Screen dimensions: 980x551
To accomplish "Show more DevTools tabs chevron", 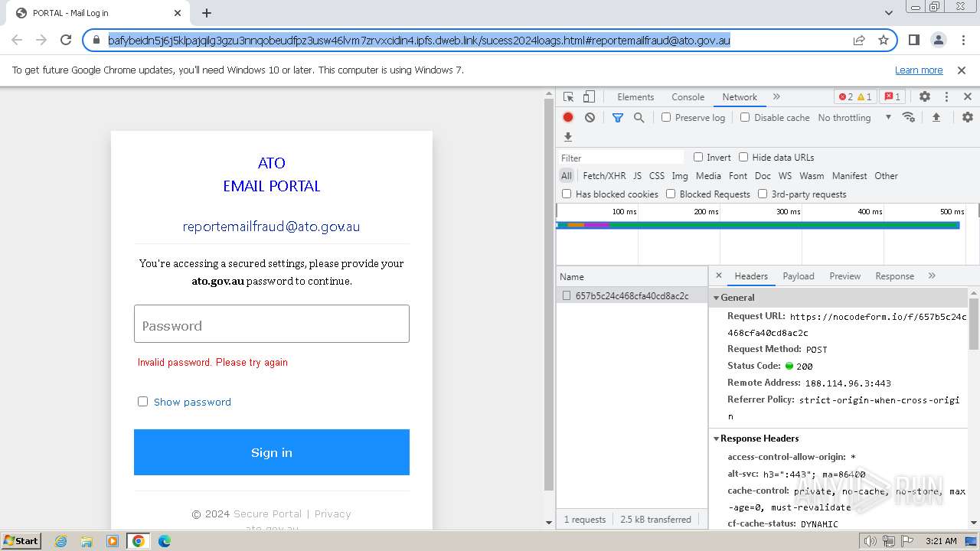I will tap(776, 97).
